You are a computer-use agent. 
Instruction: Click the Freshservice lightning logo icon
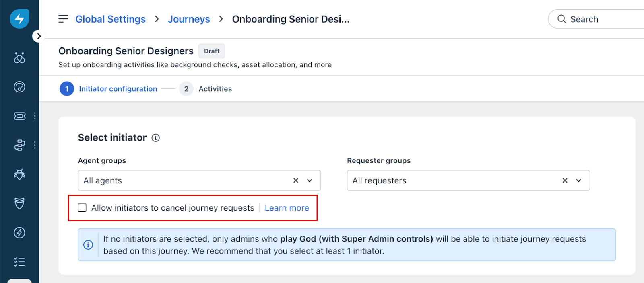point(19,18)
